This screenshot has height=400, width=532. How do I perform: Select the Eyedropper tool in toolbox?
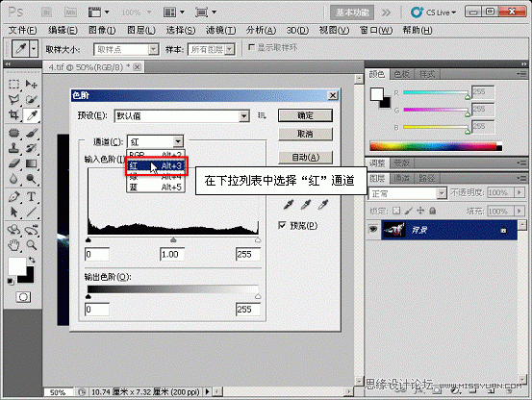pos(31,115)
